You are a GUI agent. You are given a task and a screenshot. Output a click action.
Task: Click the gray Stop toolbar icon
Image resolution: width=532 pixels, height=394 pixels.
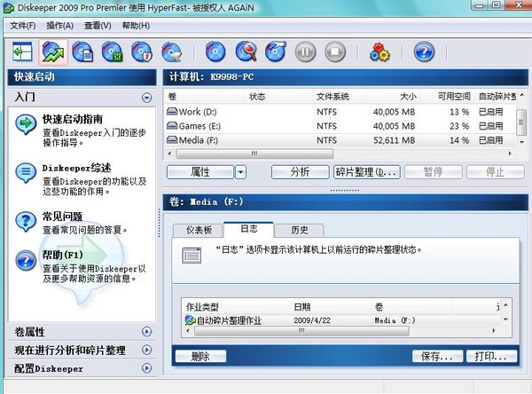335,52
